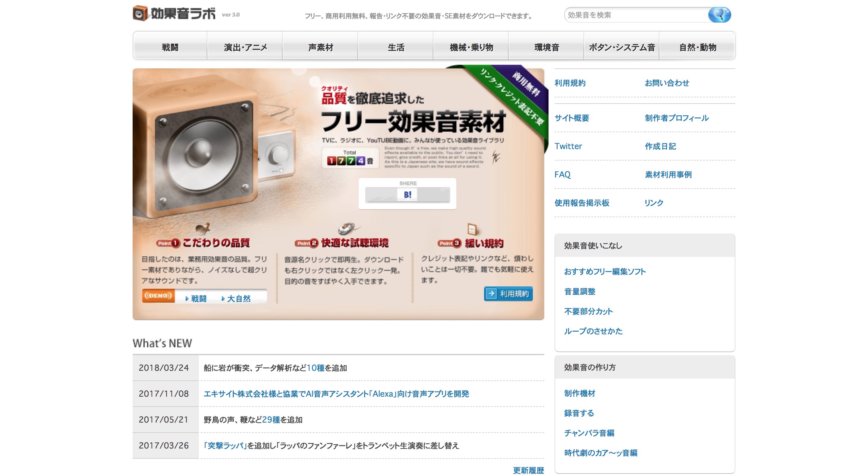
Task: Click the リンク sidebar link
Action: coord(654,203)
